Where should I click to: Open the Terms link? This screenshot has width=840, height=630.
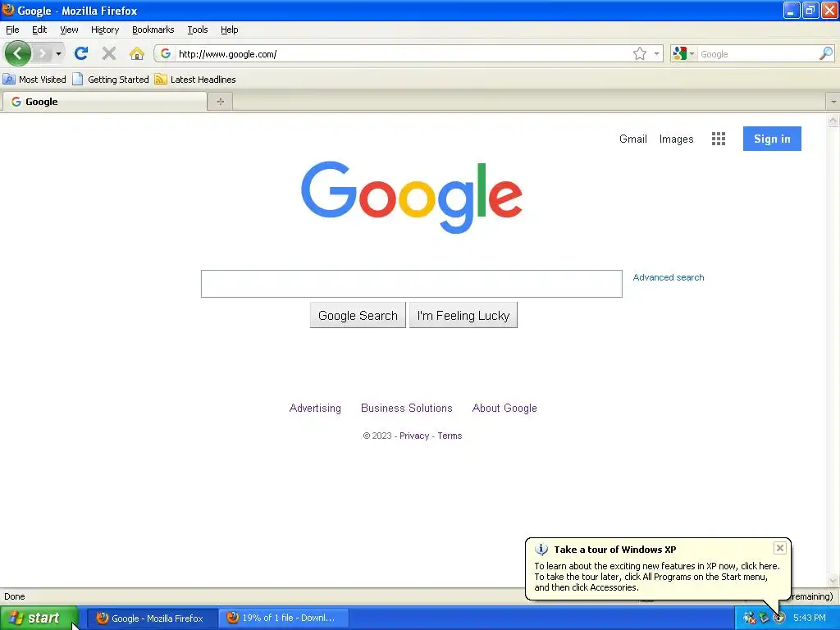[x=450, y=436]
